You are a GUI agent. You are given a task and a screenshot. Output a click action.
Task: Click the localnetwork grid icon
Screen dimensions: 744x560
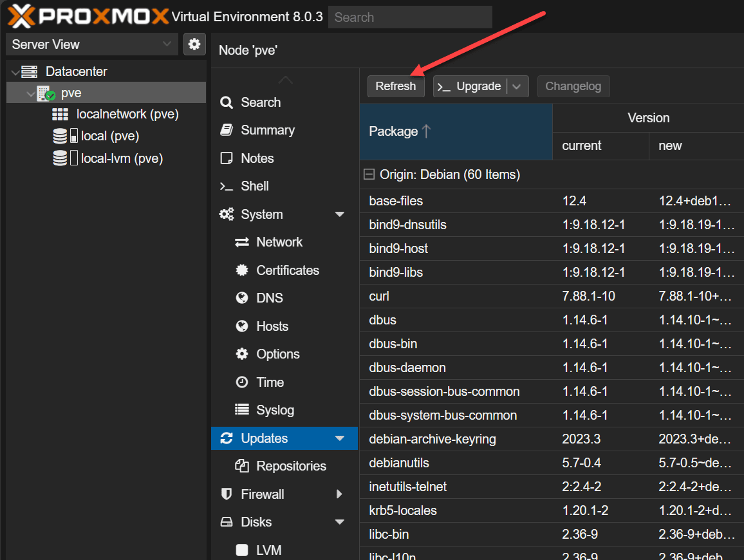[x=60, y=115]
